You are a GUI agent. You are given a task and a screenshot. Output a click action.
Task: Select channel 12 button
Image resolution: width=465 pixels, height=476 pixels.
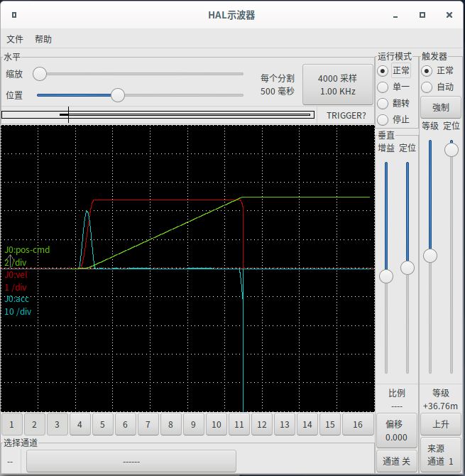point(262,424)
